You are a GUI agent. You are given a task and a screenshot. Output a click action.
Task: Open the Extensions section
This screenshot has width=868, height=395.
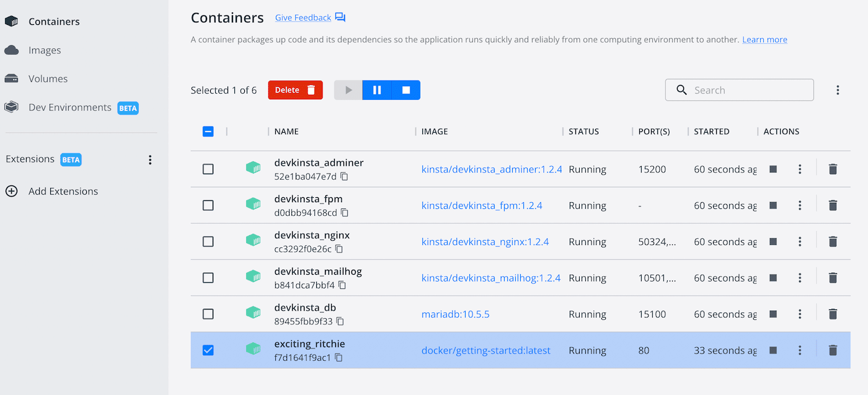pyautogui.click(x=30, y=159)
